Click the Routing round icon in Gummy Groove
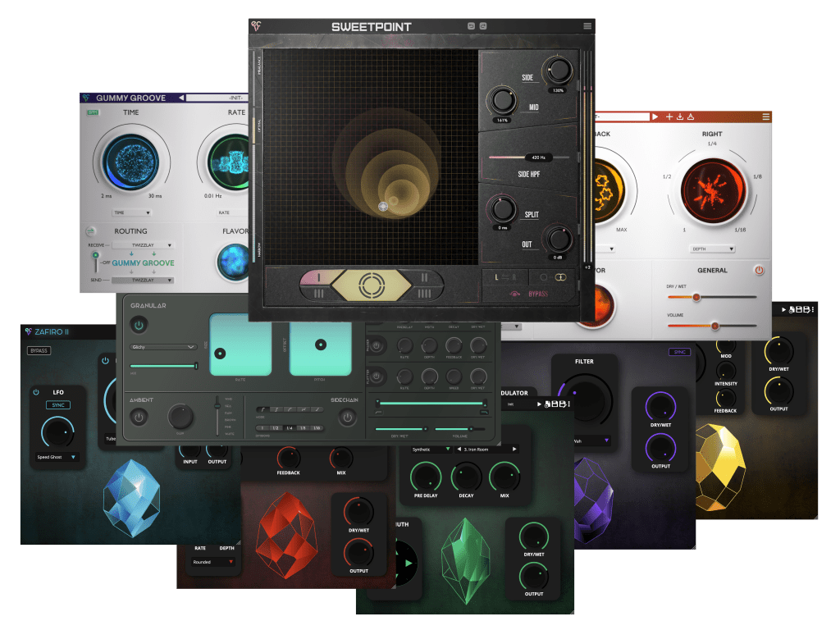This screenshot has width=840, height=630. (90, 231)
